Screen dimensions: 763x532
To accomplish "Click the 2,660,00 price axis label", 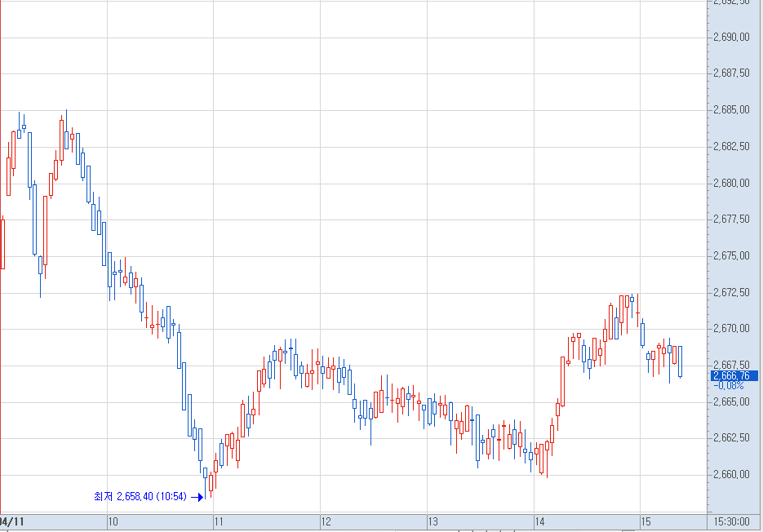I will (731, 474).
